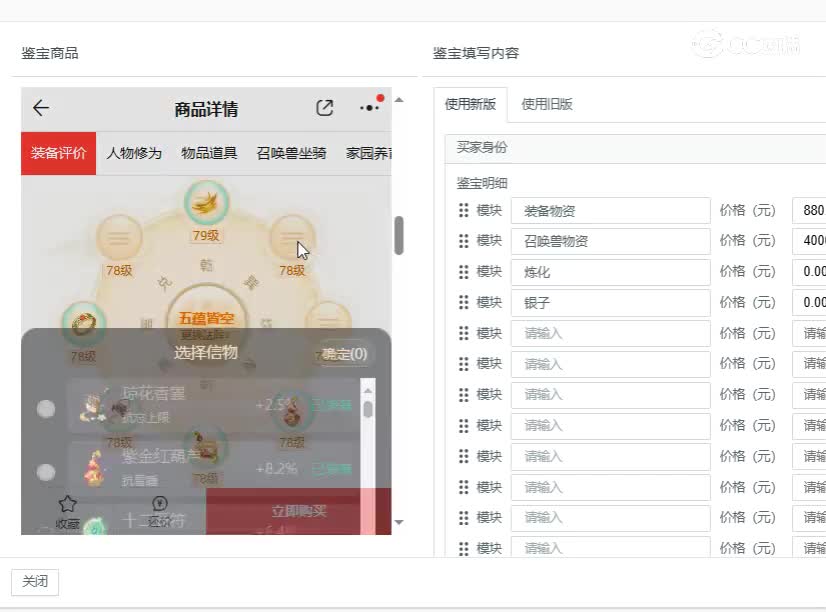This screenshot has width=826, height=612.
Task: Click the 鉴宝填写内容 heading
Action: tap(476, 53)
